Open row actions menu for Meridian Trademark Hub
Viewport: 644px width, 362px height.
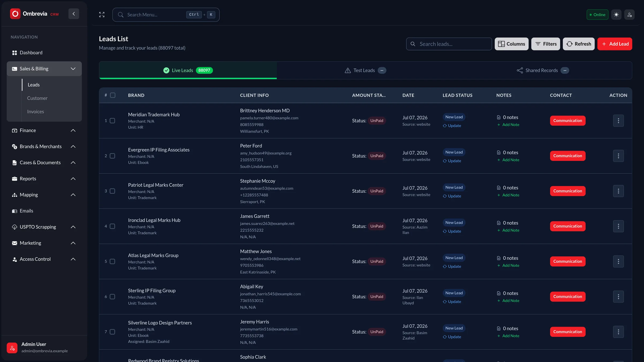point(618,121)
